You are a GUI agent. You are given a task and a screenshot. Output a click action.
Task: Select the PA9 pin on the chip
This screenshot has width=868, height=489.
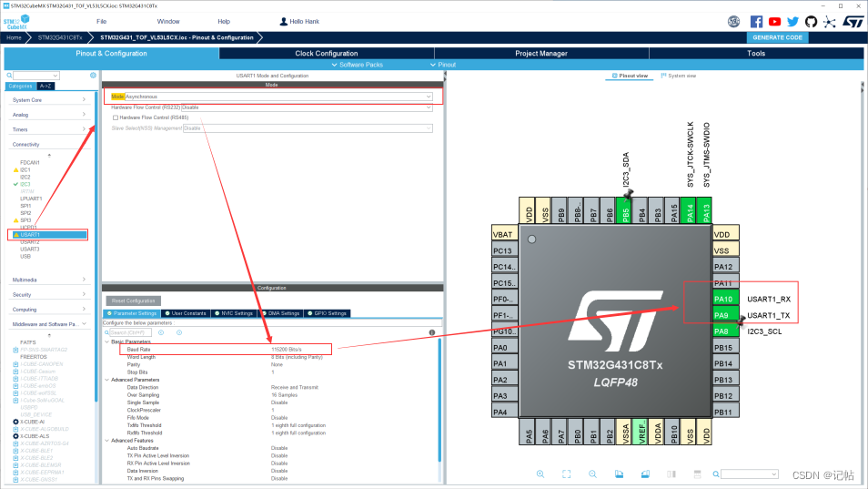(725, 315)
